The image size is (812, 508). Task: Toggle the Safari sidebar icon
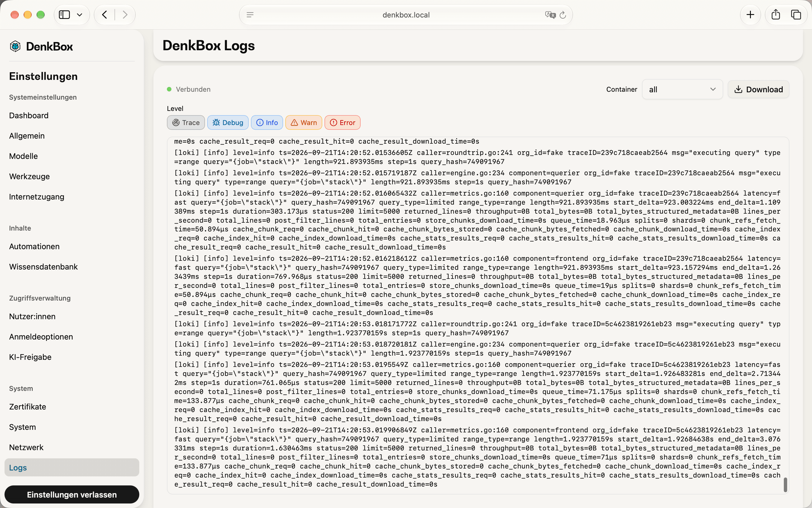(64, 15)
